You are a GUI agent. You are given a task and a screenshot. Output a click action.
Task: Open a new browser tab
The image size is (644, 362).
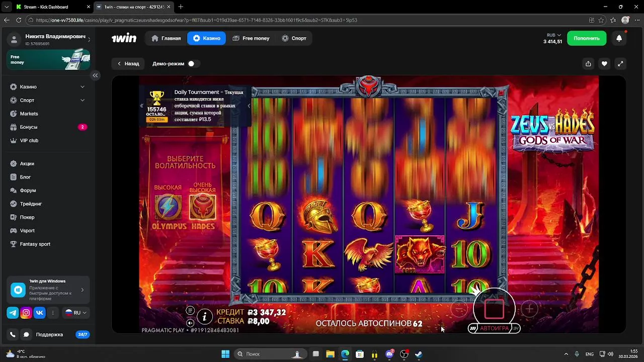coord(181,7)
